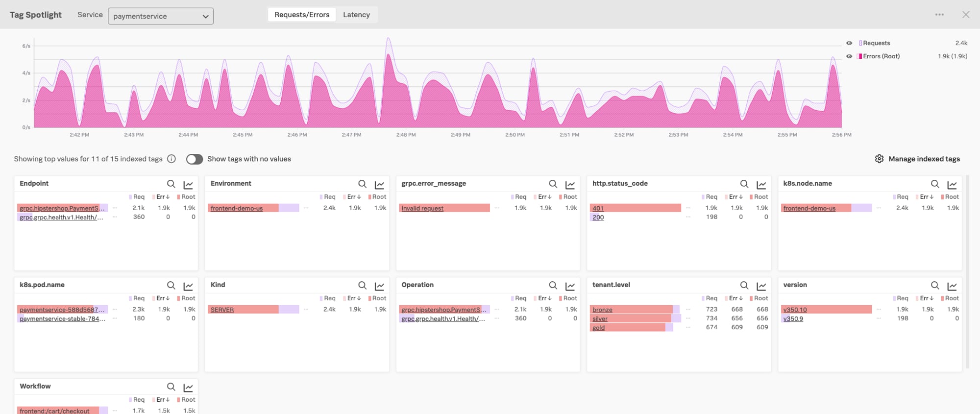
Task: Open the three-dot more options menu
Action: tap(939, 15)
